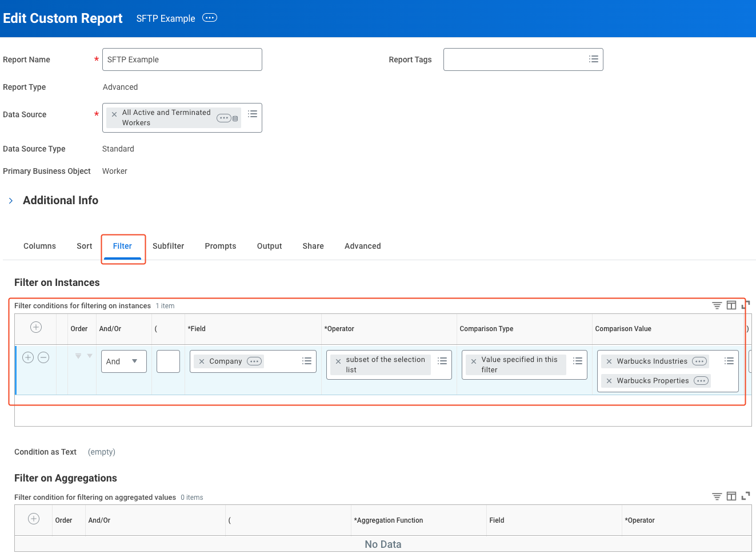756x557 pixels.
Task: Expand Filter on Aggregations grid to fullscreen
Action: (746, 496)
